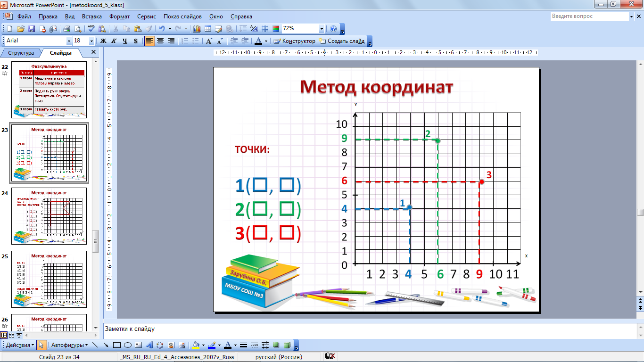This screenshot has width=644, height=362.
Task: Open the 3-D Style options
Action: tap(287, 345)
